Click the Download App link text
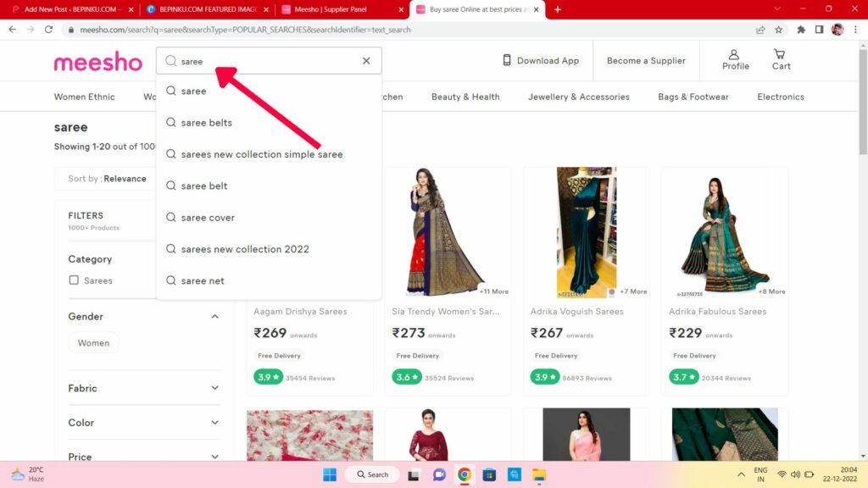Screen dimensions: 868x488 (548, 60)
